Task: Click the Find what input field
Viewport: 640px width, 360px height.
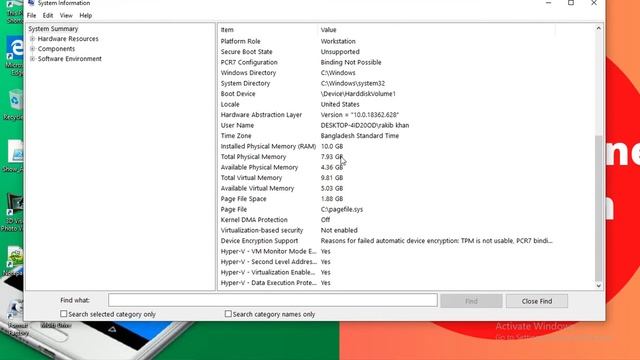Action: tap(273, 300)
